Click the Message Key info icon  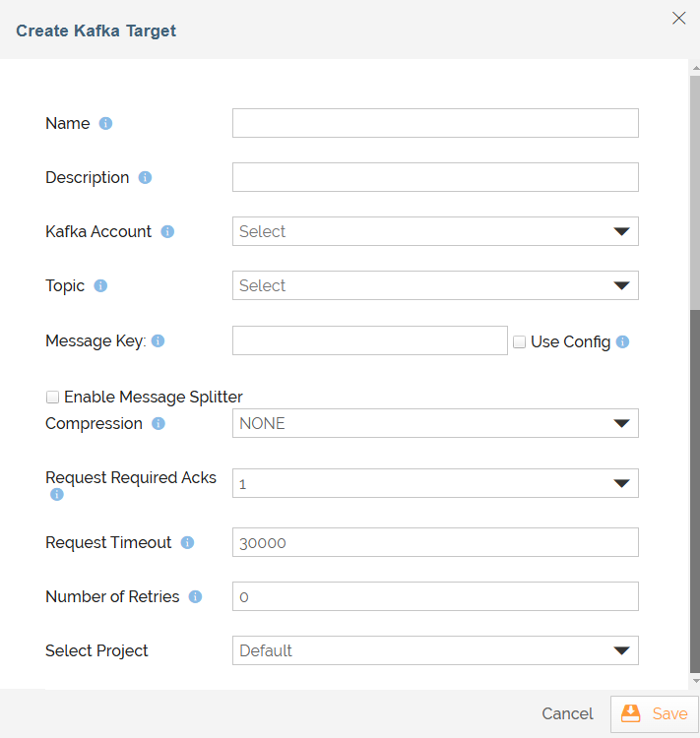tap(159, 340)
